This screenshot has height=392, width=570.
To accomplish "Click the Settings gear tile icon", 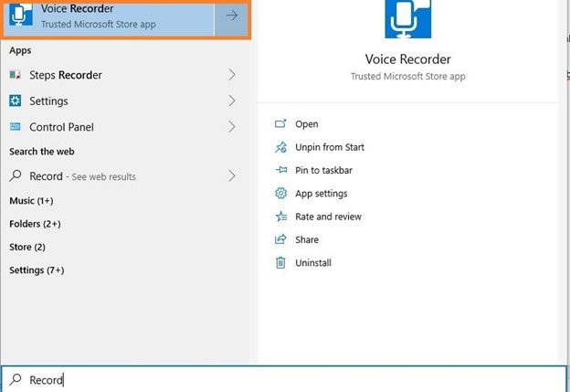I will point(15,101).
